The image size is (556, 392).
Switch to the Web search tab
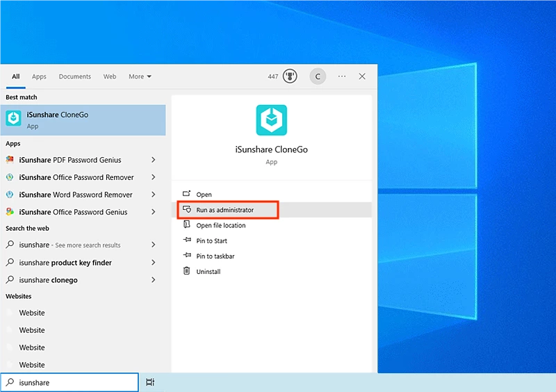[x=110, y=76]
